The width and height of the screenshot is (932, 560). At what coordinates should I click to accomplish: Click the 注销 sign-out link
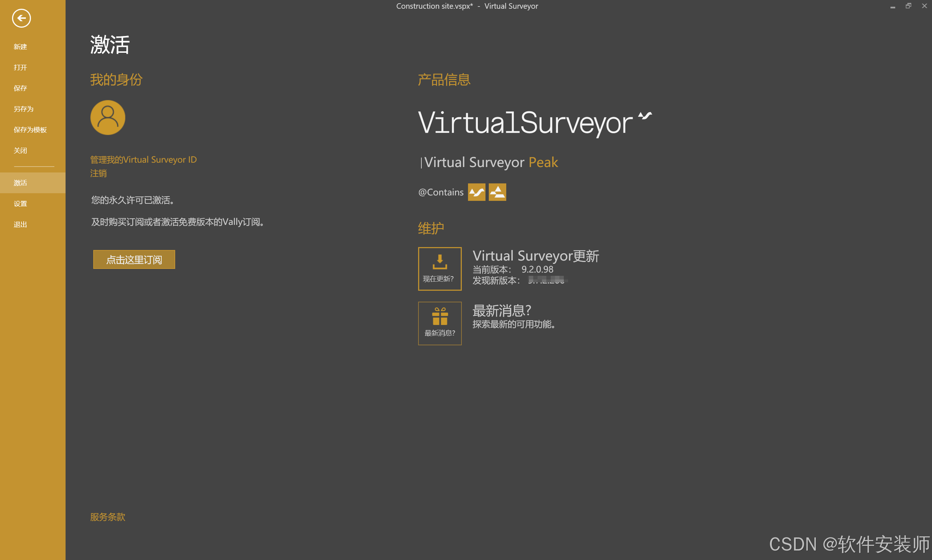pos(98,173)
